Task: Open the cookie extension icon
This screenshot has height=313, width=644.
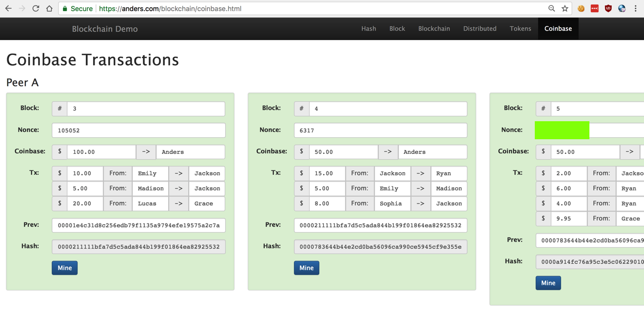Action: [581, 8]
